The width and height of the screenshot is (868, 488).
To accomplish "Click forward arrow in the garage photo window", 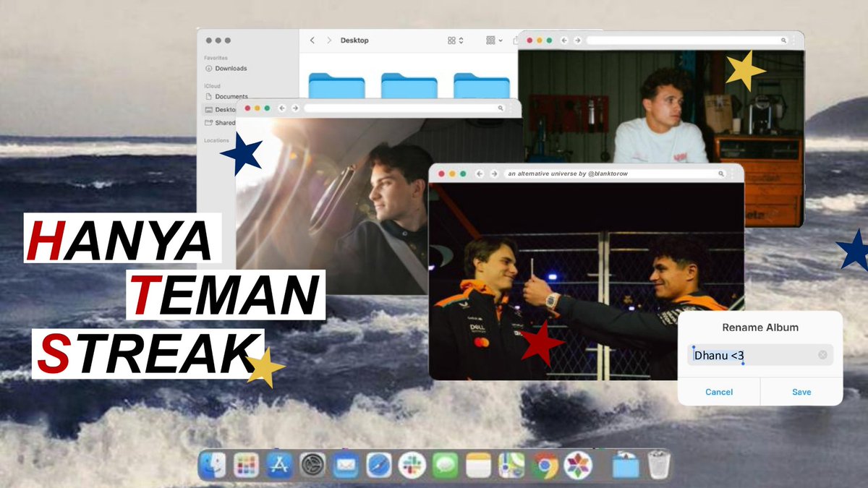I will (576, 40).
